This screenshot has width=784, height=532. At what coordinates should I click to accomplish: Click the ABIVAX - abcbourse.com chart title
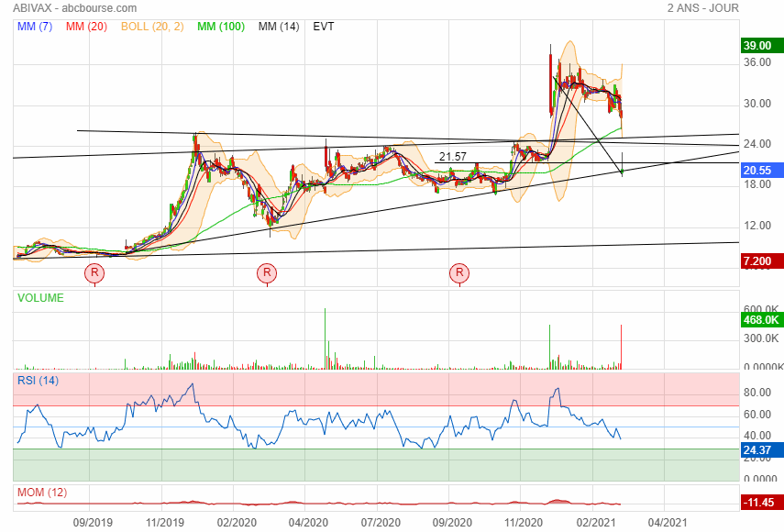75,8
